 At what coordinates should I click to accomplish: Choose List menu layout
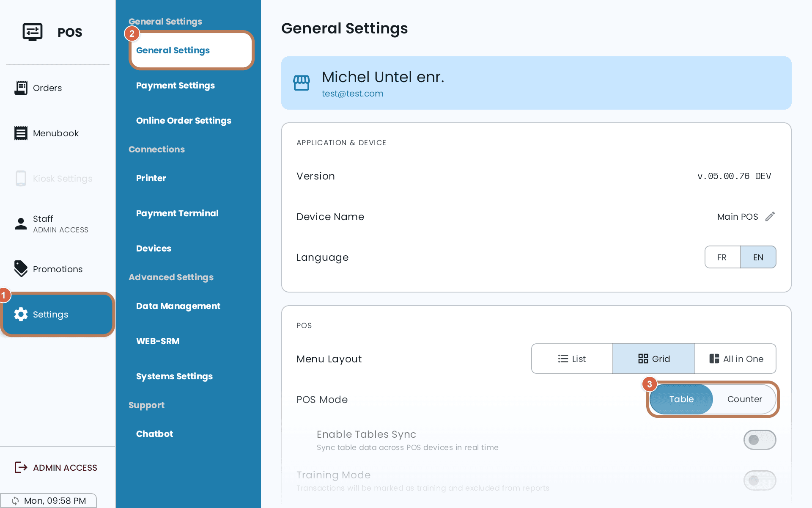pyautogui.click(x=572, y=359)
